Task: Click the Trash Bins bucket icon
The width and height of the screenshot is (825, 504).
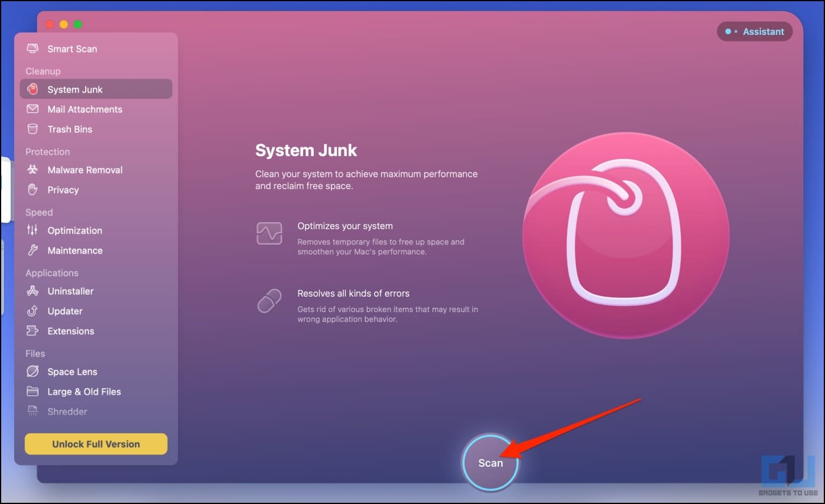Action: [x=33, y=129]
